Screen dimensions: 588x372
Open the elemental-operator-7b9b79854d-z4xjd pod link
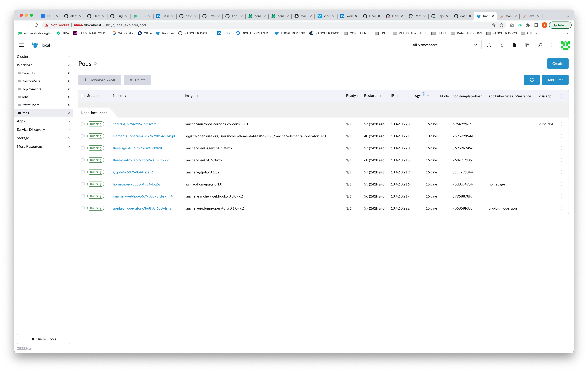point(144,136)
